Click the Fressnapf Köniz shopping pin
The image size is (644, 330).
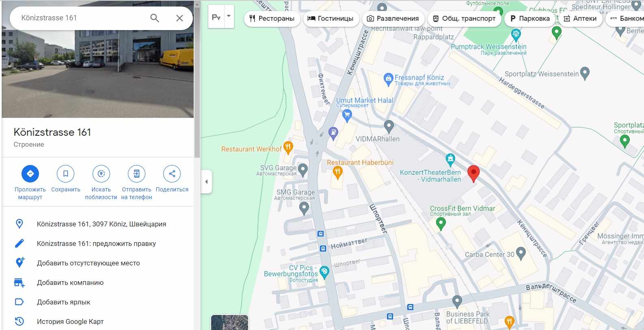[388, 79]
